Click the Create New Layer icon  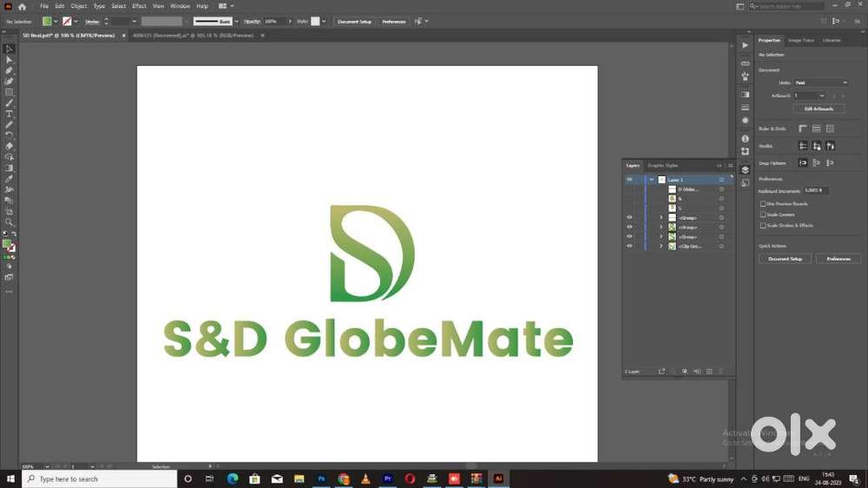[x=709, y=372]
